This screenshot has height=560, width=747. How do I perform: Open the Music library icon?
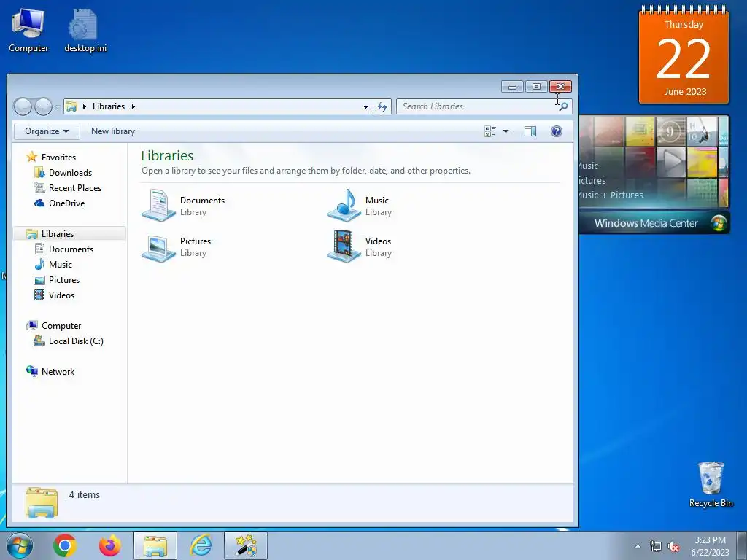344,205
